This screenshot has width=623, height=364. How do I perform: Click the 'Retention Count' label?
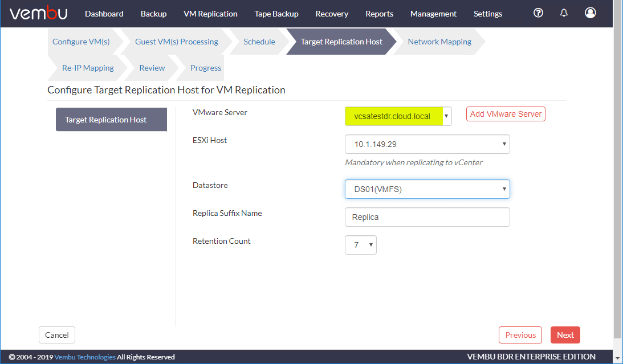coord(222,241)
